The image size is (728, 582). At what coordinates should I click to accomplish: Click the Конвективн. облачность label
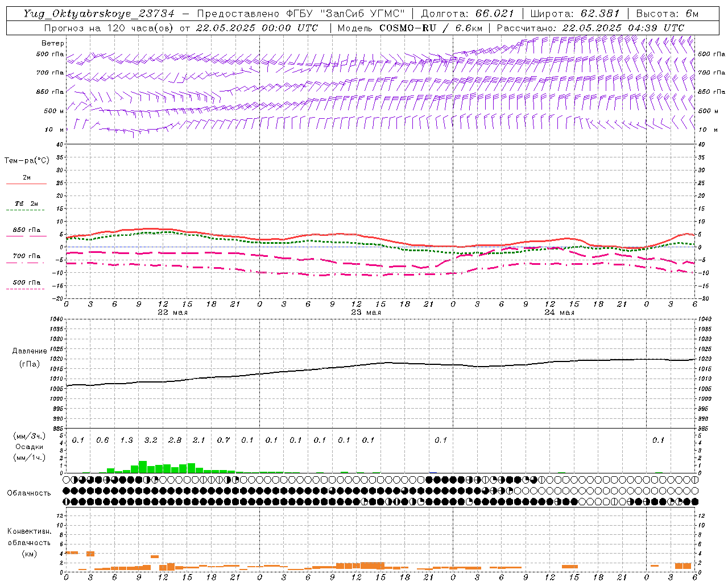pos(29,537)
